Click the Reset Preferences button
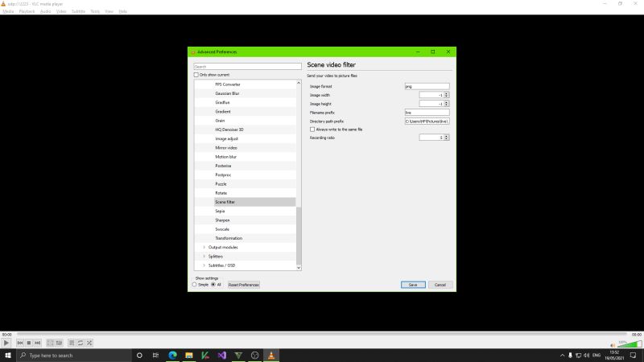 244,285
